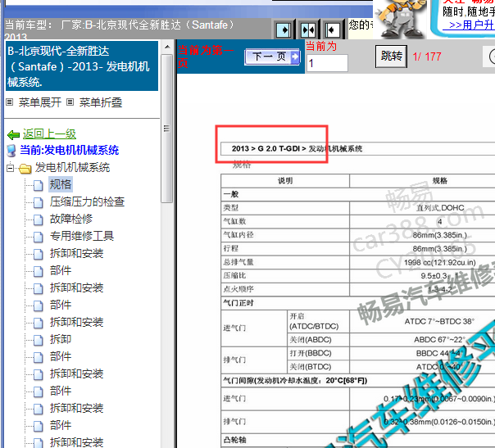Click the page icon beside 故障检修
This screenshot has height=448, width=495.
pos(39,219)
